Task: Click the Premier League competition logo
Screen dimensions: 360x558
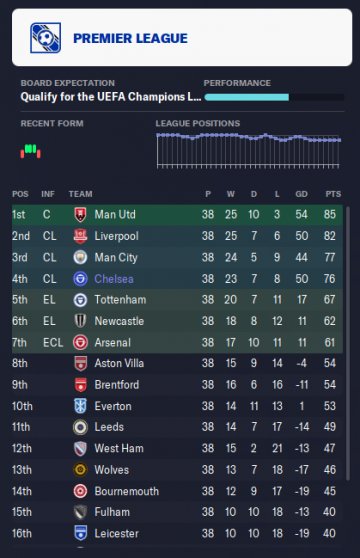Action: pyautogui.click(x=45, y=38)
